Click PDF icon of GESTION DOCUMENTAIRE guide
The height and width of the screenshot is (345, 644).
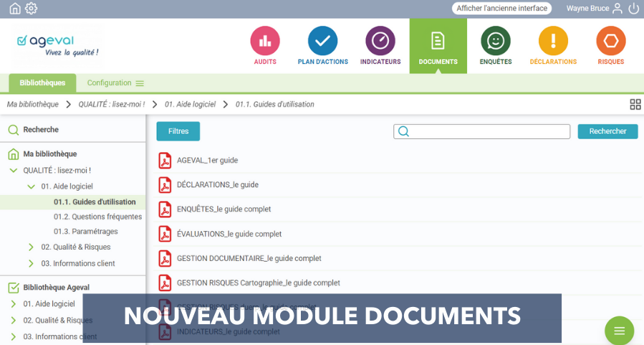[x=165, y=259]
